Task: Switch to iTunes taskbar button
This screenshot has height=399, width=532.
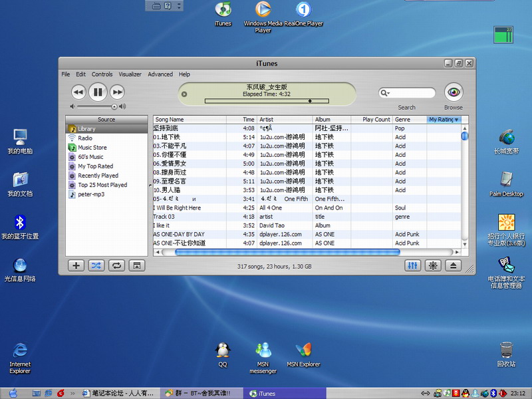Action: (285, 393)
